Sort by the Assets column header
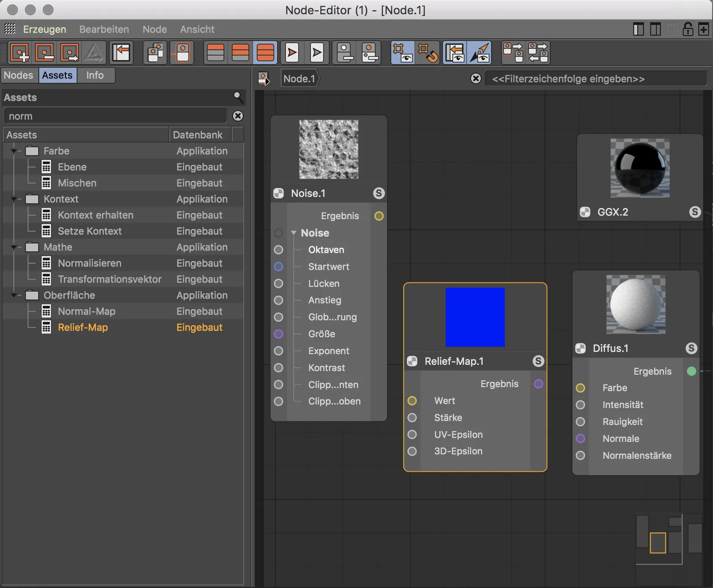713x588 pixels. coord(86,135)
